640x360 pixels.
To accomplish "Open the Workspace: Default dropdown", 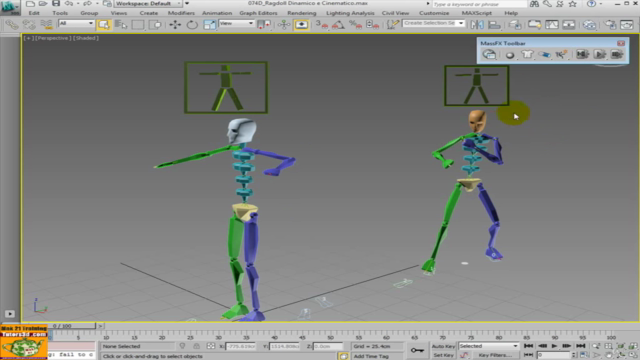I will [x=149, y=4].
